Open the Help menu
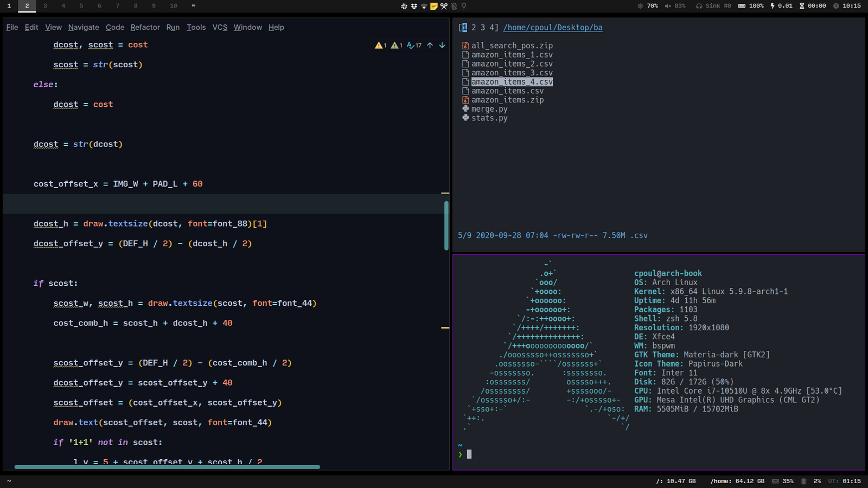This screenshot has height=488, width=868. 276,27
